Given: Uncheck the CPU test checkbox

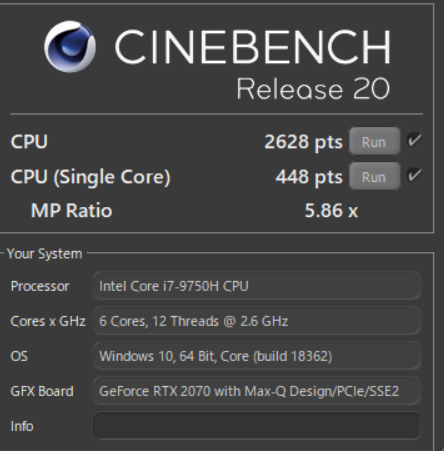Looking at the screenshot, I should pyautogui.click(x=415, y=140).
